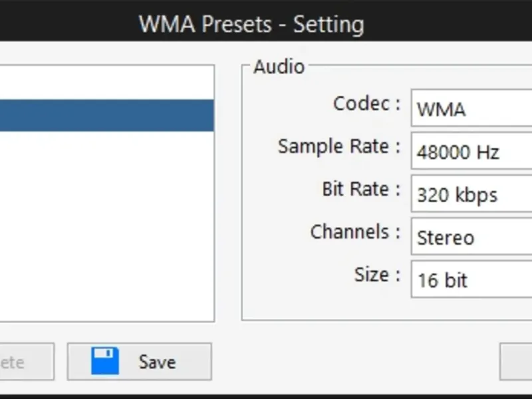This screenshot has width=532, height=399.
Task: Click the Size label
Action: [x=377, y=274]
